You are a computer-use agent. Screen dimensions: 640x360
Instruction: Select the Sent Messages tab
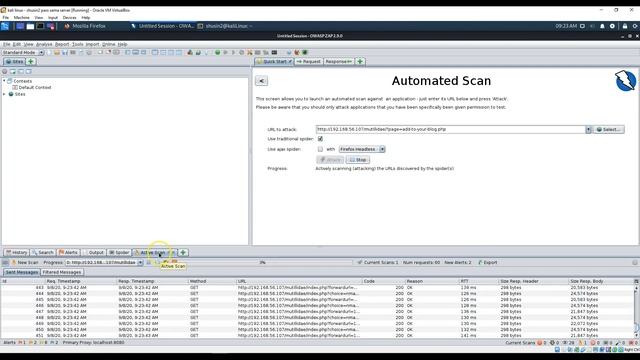(22, 272)
